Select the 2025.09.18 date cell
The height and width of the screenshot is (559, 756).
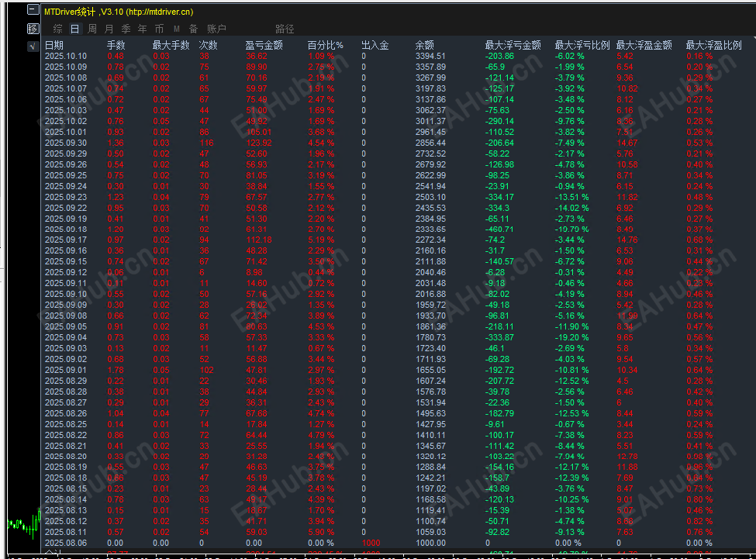pos(66,229)
